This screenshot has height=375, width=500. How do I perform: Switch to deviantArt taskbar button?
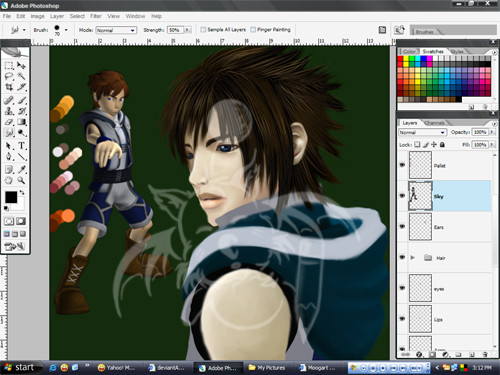coord(167,368)
